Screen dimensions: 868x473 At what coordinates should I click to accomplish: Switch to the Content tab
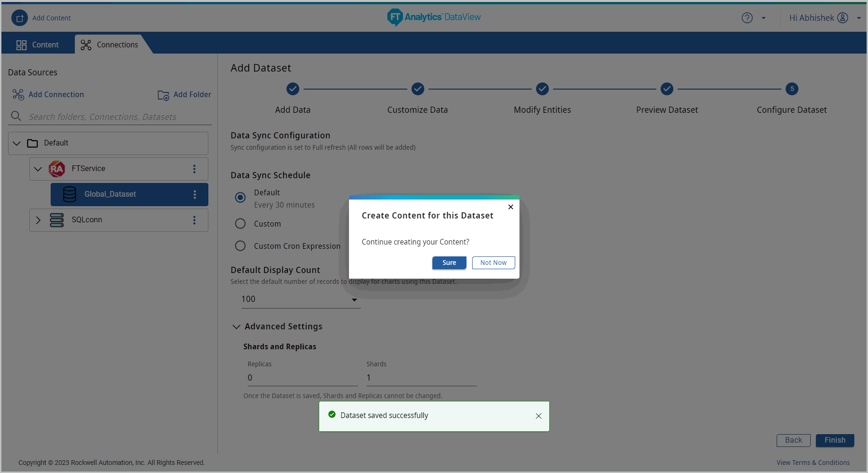tap(38, 45)
